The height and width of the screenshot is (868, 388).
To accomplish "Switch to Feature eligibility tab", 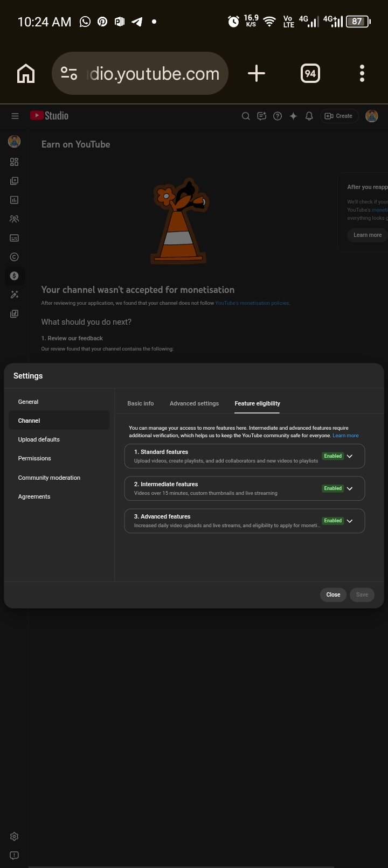I will click(x=257, y=403).
